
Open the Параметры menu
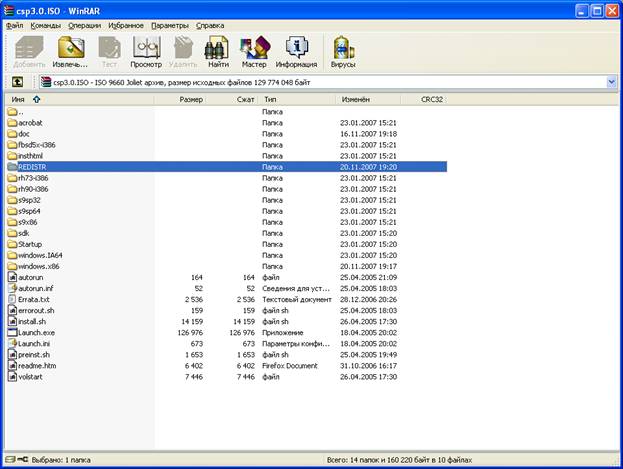(170, 25)
